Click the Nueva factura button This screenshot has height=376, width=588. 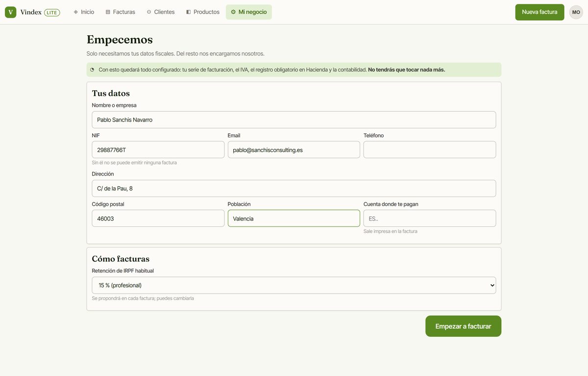pos(539,12)
